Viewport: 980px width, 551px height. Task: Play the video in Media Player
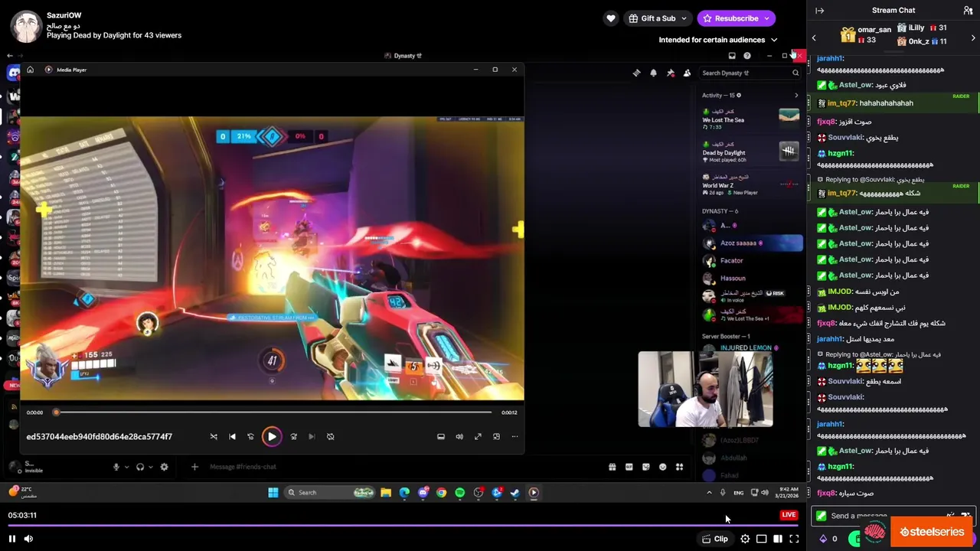pyautogui.click(x=272, y=437)
